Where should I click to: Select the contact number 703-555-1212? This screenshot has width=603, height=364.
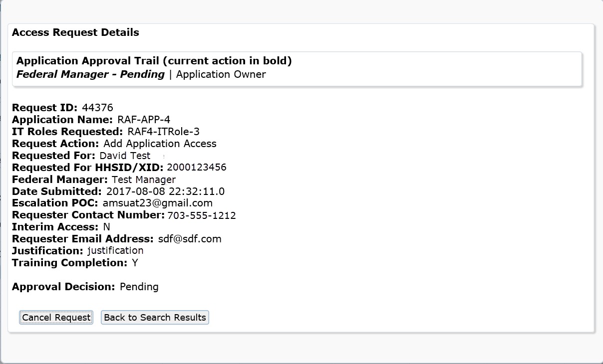[x=202, y=215]
